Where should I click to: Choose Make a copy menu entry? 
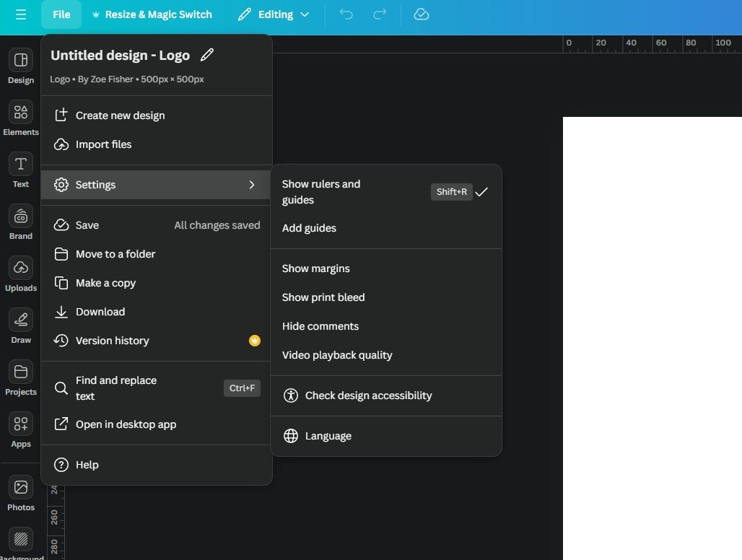pos(105,283)
